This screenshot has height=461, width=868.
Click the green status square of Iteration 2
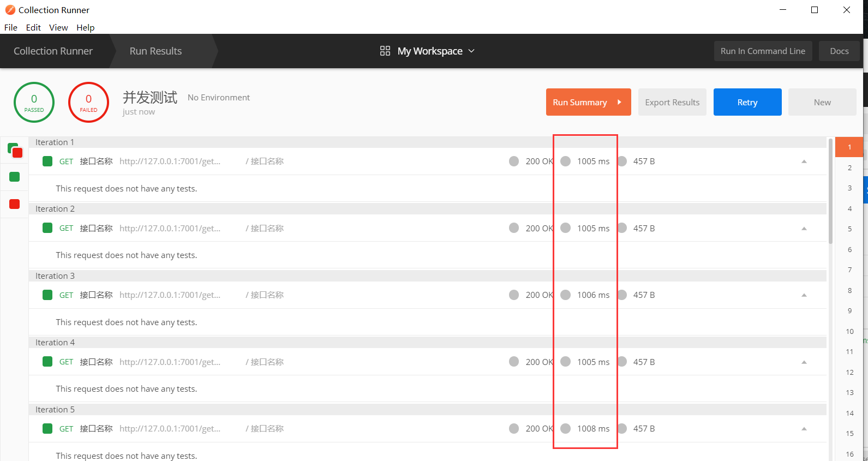point(47,228)
